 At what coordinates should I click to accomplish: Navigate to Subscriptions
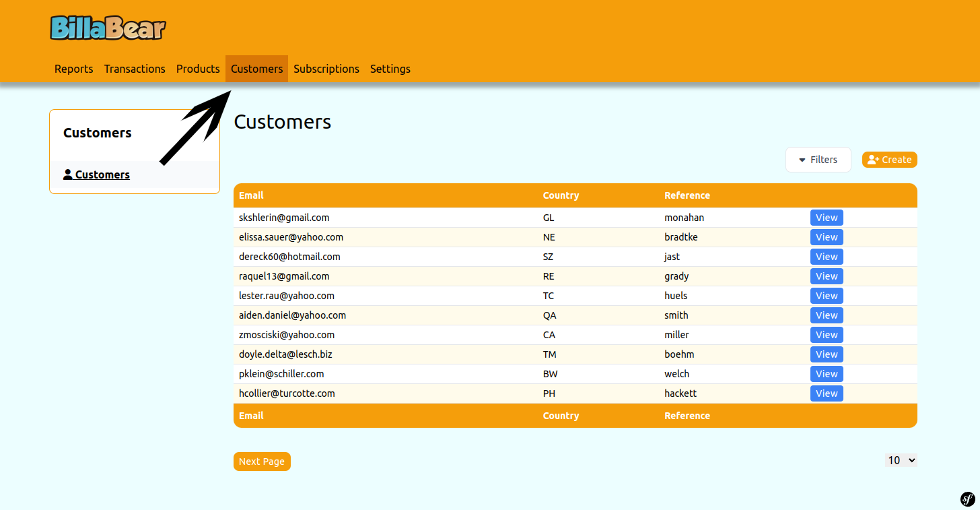coord(326,69)
